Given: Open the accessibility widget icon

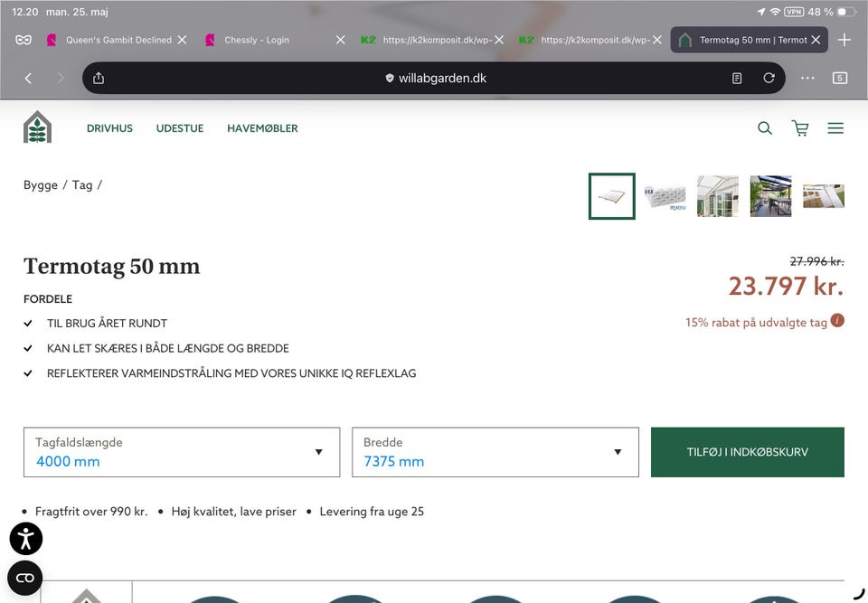Looking at the screenshot, I should [26, 538].
